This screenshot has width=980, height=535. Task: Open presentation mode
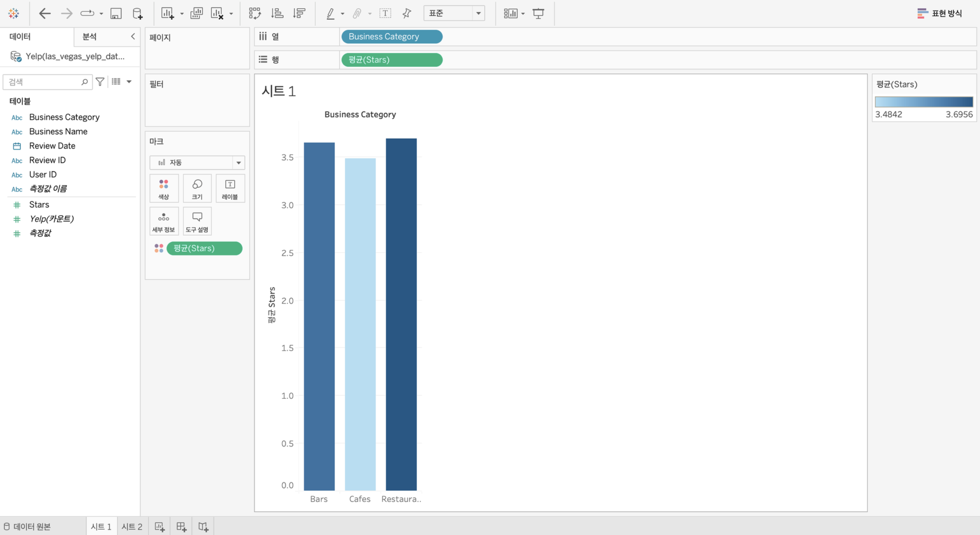coord(538,13)
